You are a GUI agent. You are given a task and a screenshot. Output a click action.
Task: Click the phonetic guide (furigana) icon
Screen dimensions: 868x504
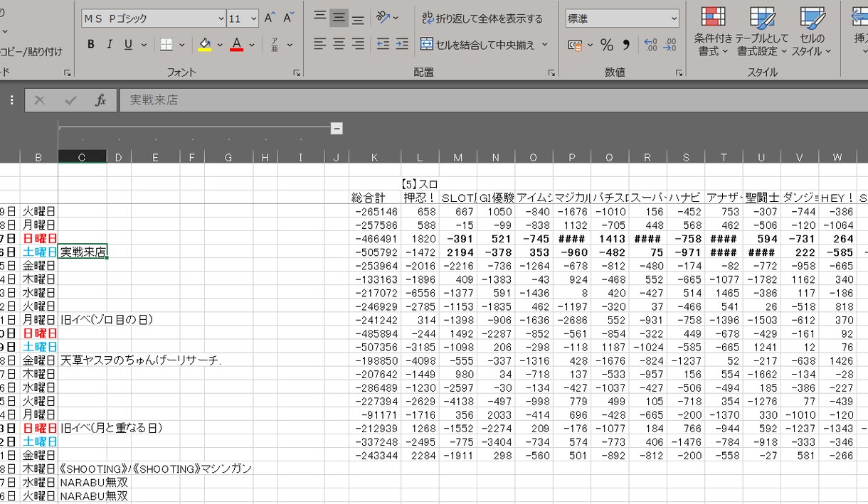(275, 45)
